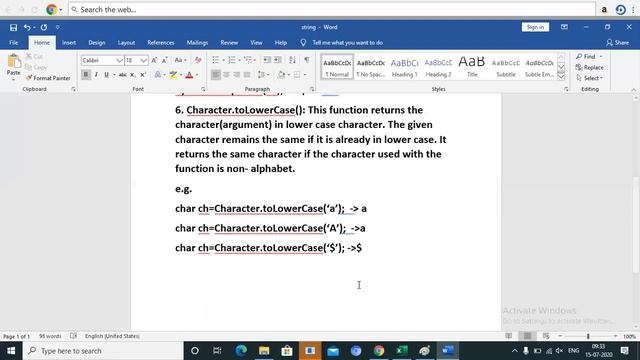Expand the Change Case menu
The height and width of the screenshot is (360, 640).
point(180,60)
